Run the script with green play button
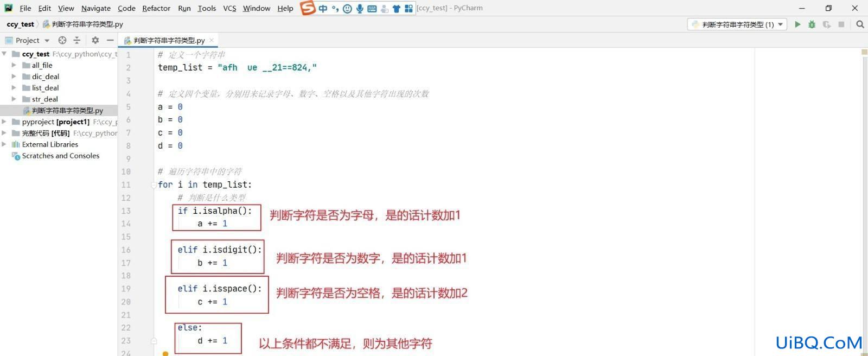The height and width of the screenshot is (356, 868). point(797,24)
